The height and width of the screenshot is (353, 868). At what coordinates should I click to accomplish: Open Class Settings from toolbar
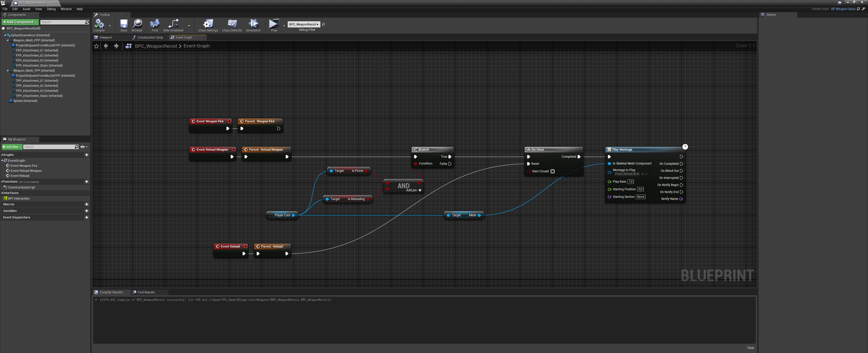(x=208, y=24)
